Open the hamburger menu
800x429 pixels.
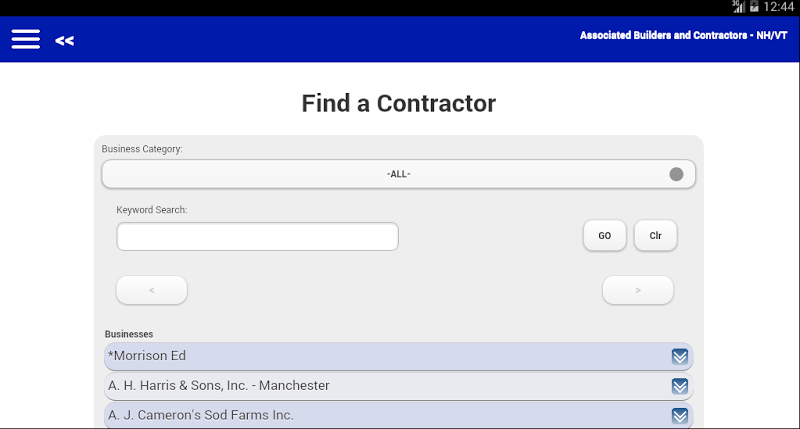26,39
